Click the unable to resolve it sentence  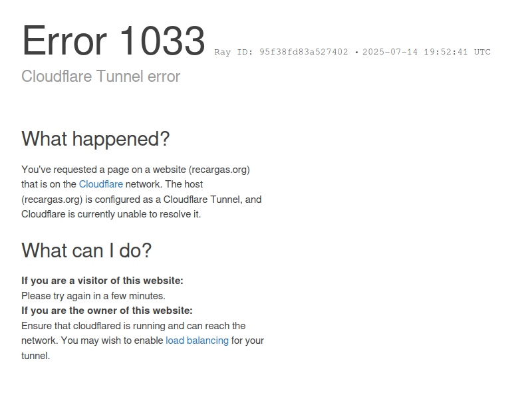[x=111, y=214]
